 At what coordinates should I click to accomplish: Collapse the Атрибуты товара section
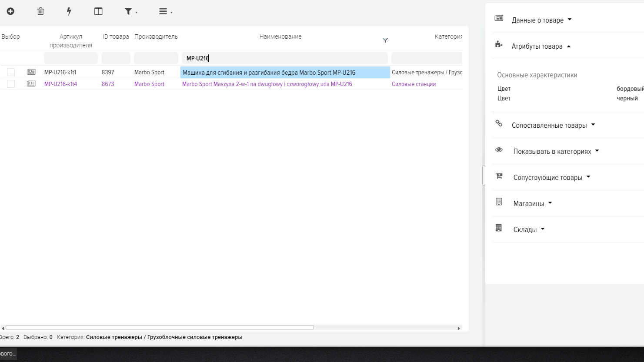(x=541, y=46)
